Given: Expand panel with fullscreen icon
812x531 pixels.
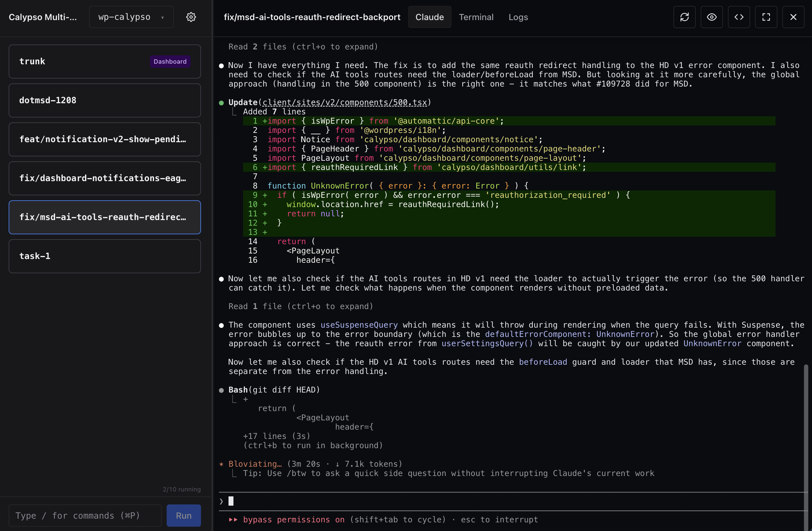Looking at the screenshot, I should pos(766,17).
